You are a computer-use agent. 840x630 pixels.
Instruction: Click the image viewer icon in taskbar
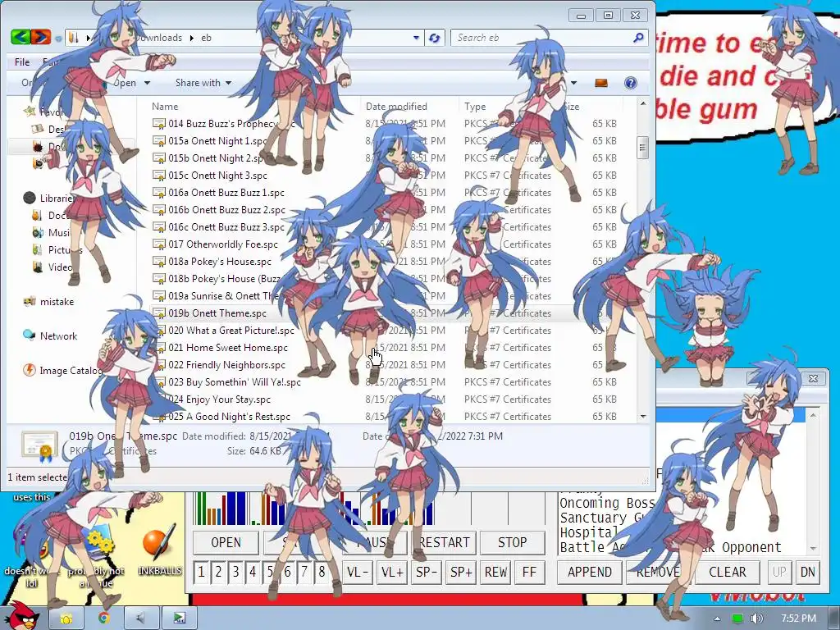tap(180, 619)
